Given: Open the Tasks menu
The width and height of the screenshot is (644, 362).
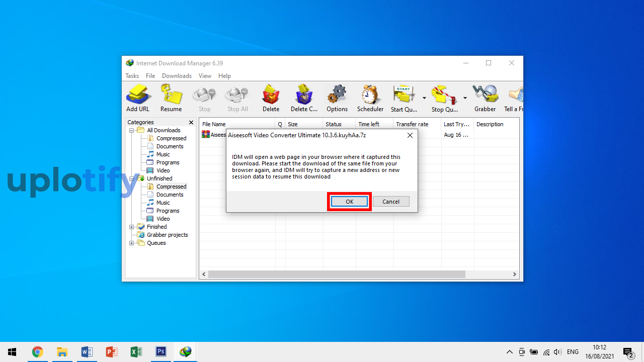Looking at the screenshot, I should pyautogui.click(x=132, y=76).
